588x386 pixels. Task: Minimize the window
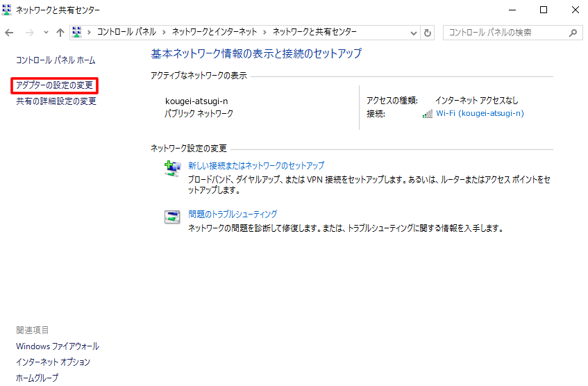[x=512, y=10]
